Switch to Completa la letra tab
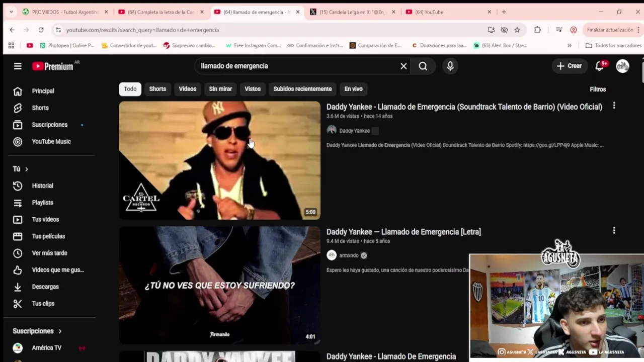Viewport: 644px width, 362px height. pos(161,12)
